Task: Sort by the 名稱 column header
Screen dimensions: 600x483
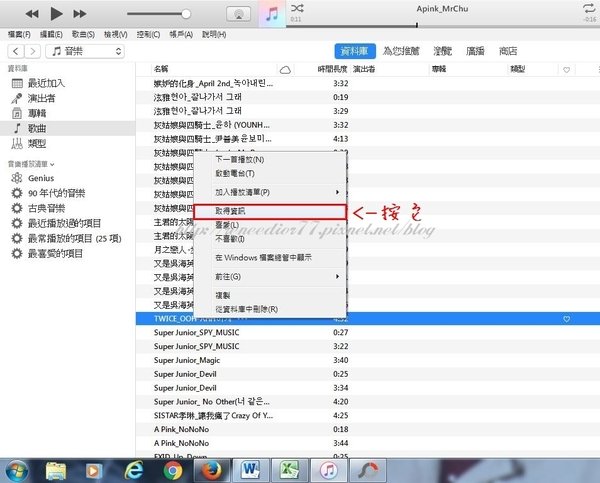Action: (x=214, y=69)
